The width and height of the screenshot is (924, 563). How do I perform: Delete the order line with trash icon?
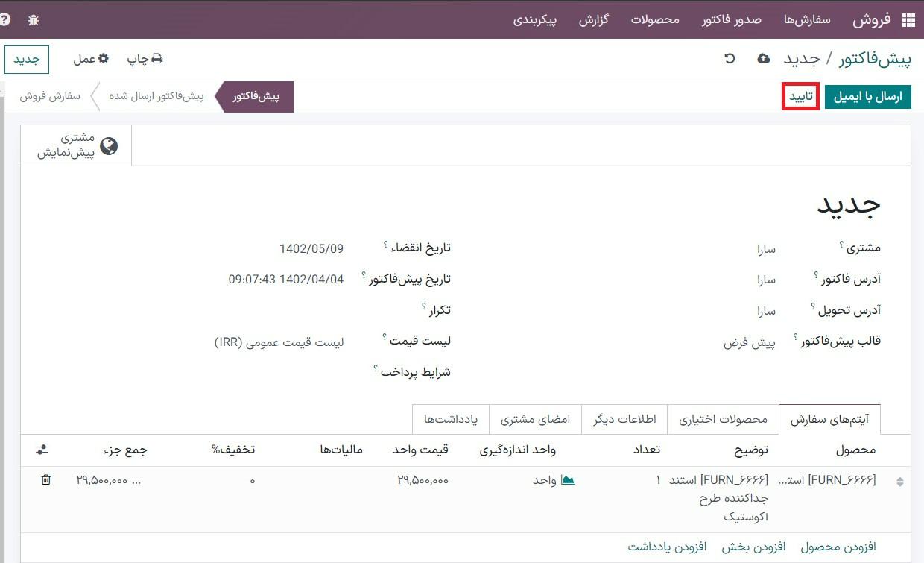[x=46, y=480]
